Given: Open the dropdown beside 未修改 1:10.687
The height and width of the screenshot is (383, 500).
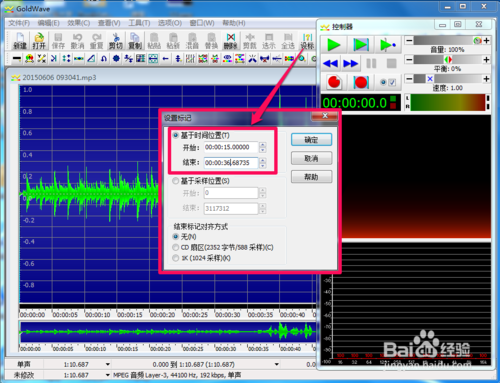Looking at the screenshot, I should pos(108,375).
